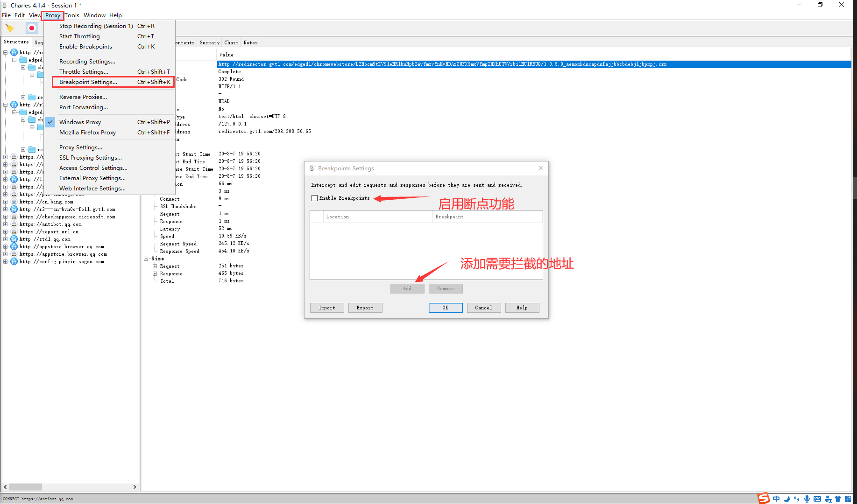Click the Sogou punctuation mode icon
The height and width of the screenshot is (504, 857).
(796, 499)
